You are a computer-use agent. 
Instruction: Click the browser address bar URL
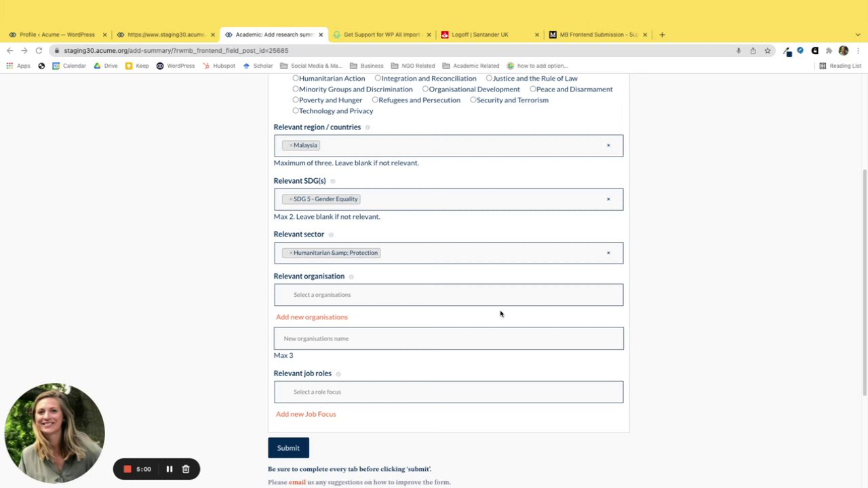(176, 51)
